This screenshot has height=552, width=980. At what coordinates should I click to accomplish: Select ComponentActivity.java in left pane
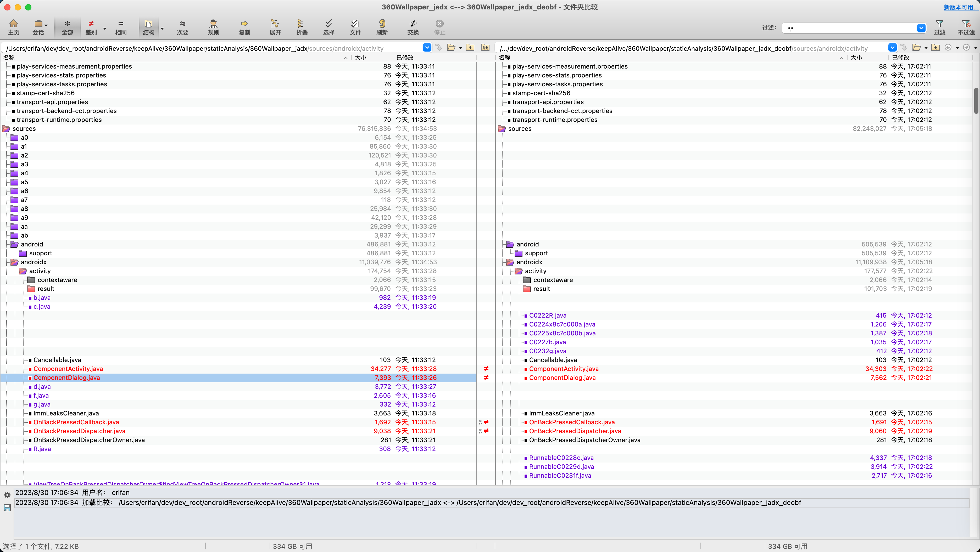68,369
